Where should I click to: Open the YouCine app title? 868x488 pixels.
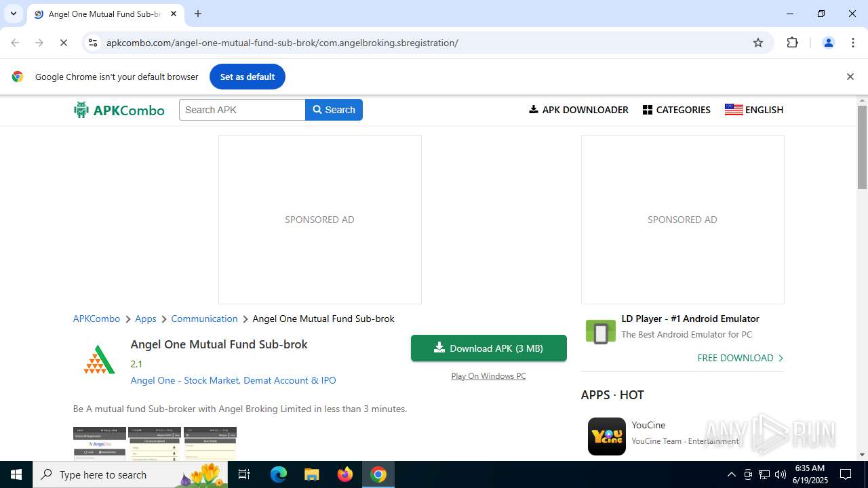coord(648,425)
